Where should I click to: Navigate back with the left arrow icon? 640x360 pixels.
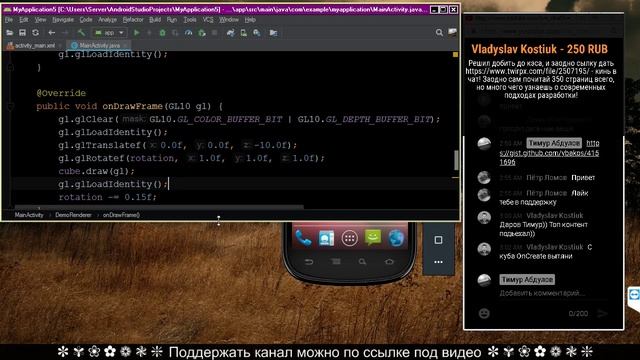pos(51,33)
